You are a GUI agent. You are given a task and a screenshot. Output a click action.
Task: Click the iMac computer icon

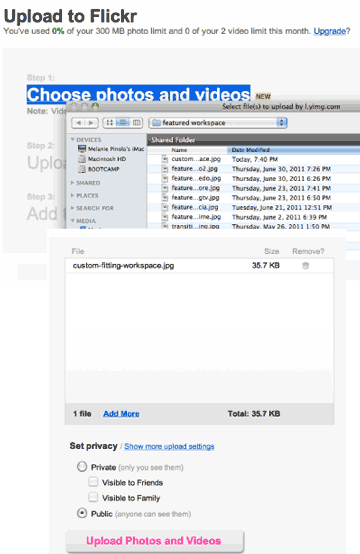click(x=82, y=149)
